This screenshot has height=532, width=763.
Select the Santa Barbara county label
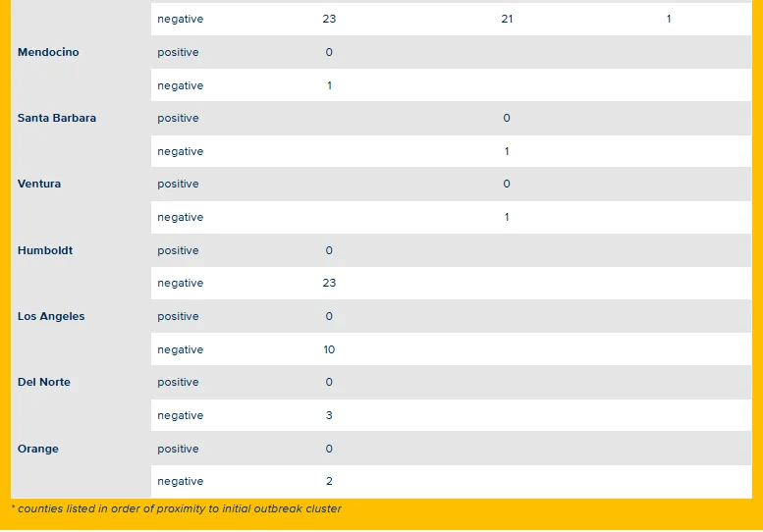57,118
